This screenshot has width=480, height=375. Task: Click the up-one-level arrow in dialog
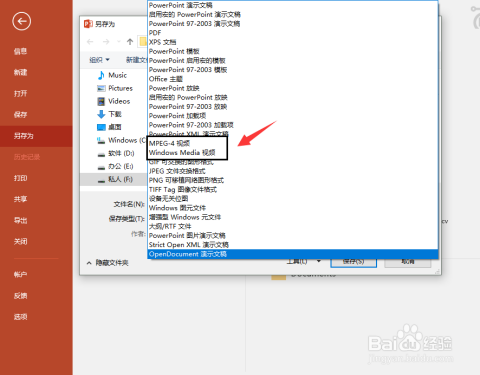tap(130, 42)
